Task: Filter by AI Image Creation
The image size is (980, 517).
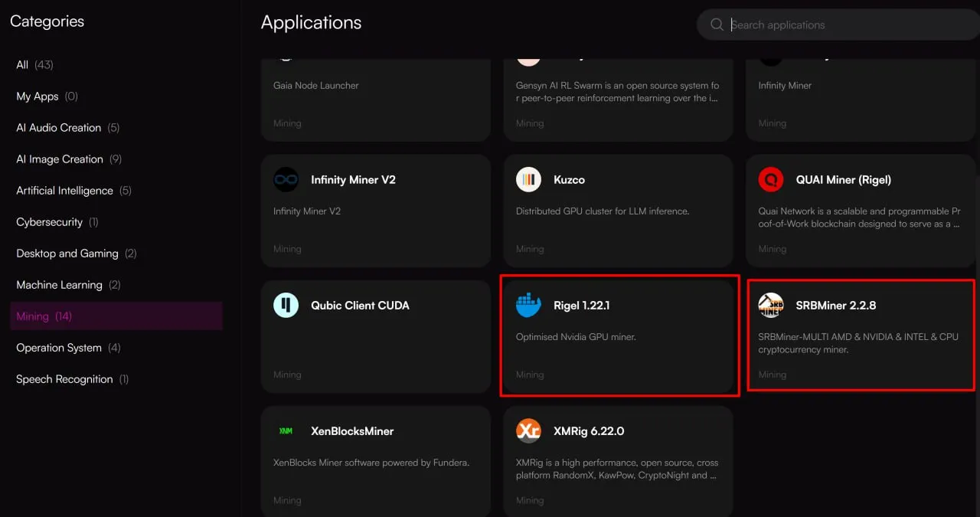Action: [x=116, y=159]
